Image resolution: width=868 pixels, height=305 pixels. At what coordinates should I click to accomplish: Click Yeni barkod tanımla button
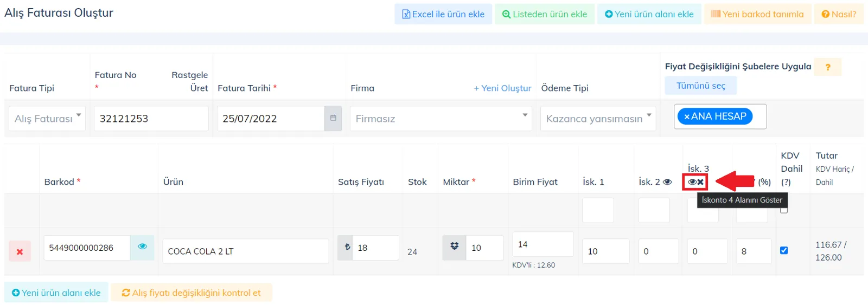point(757,14)
